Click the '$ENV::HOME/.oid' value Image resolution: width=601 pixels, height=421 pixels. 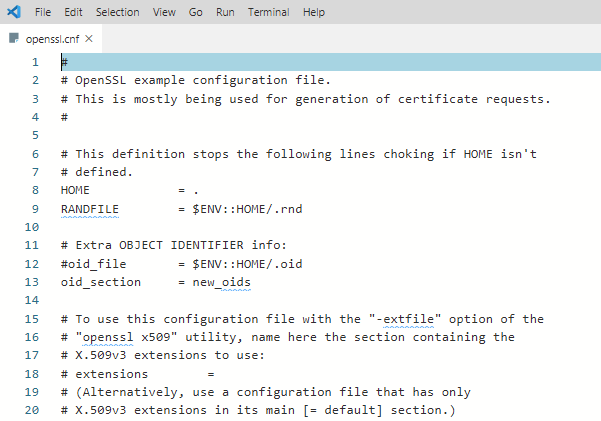pyautogui.click(x=247, y=264)
